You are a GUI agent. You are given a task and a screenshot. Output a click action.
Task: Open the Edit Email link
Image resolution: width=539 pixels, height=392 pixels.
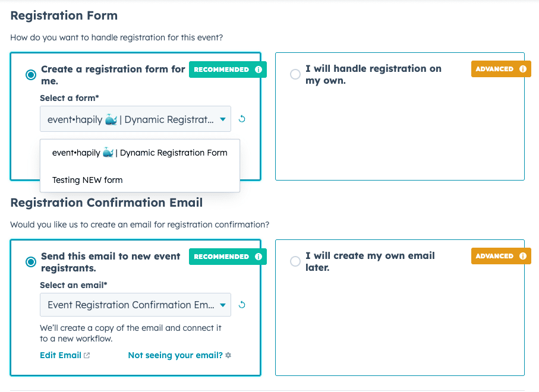pos(61,355)
